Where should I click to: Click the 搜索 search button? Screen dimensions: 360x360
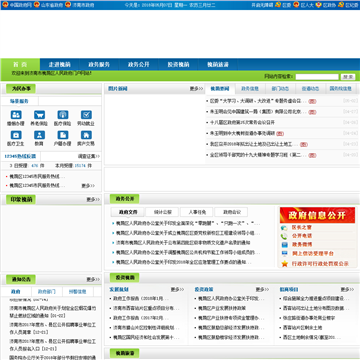(348, 77)
